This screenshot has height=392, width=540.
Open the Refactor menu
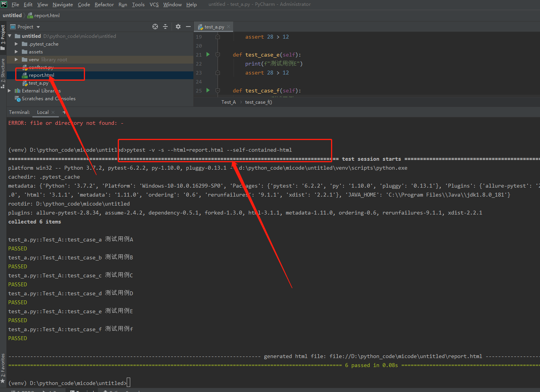coord(104,5)
